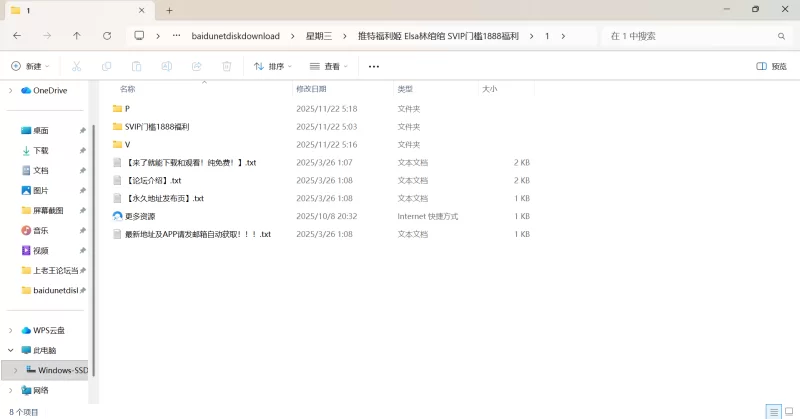This screenshot has width=800, height=419.
Task: Refresh the current folder view
Action: point(107,35)
